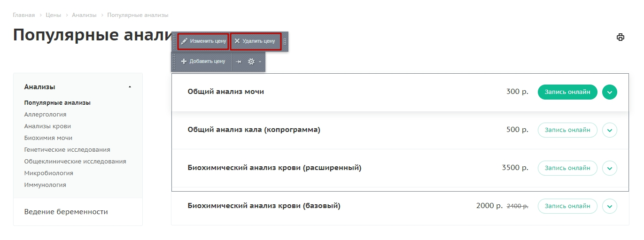The image size is (644, 240).
Task: Expand details for Биохимический анализ крови (базовый)
Action: tap(609, 206)
